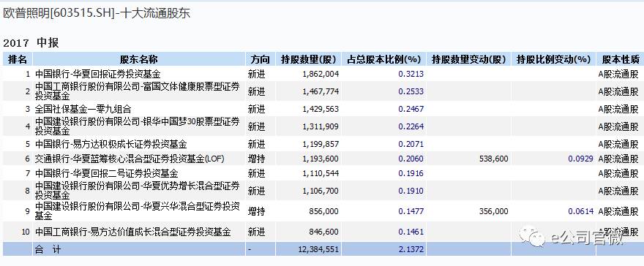This screenshot has height=266, width=644.
Task: Click the 欧普照明[603515.SH] title text
Action: point(58,13)
